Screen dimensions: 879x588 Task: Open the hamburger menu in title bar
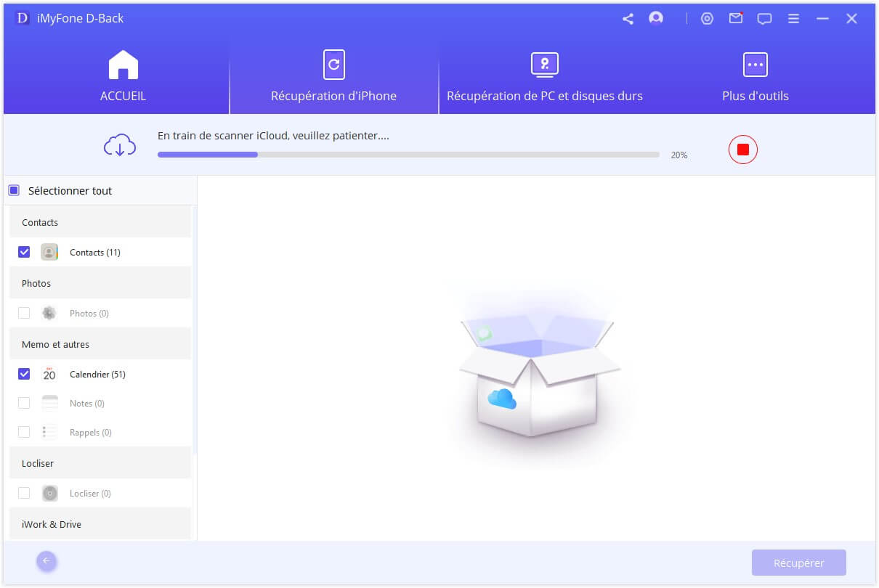click(794, 19)
